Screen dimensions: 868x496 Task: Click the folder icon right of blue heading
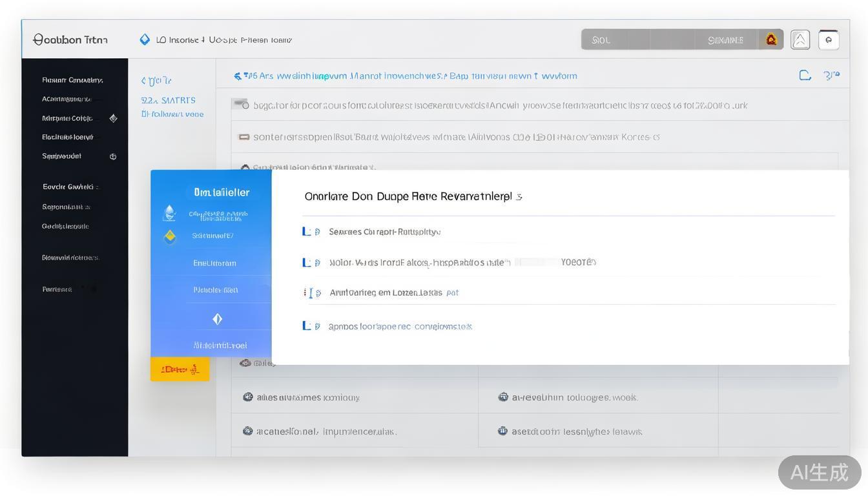[805, 76]
